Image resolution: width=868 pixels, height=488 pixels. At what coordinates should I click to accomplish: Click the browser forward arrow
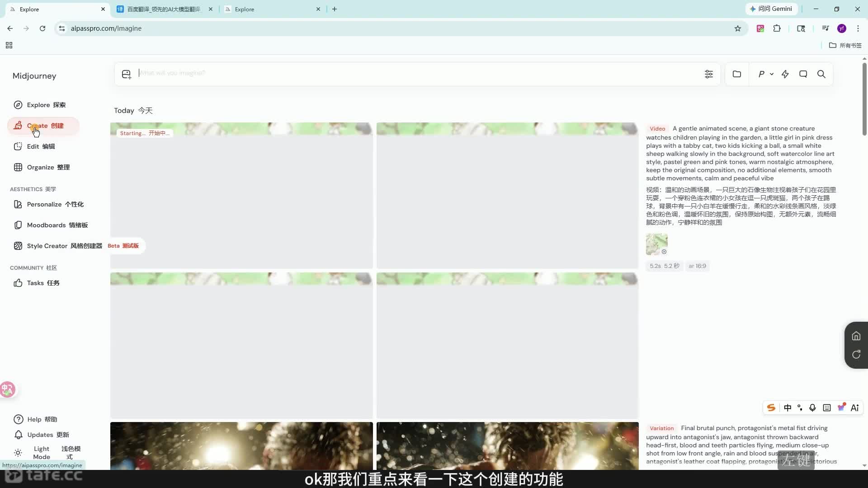[26, 28]
